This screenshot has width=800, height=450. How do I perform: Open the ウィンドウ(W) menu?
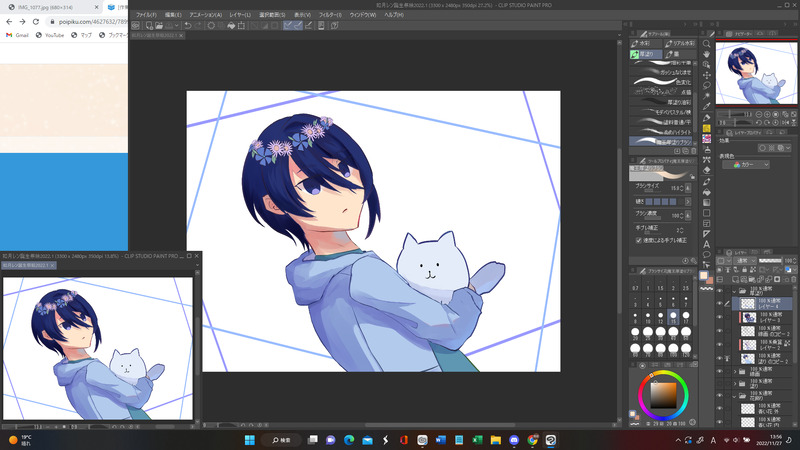point(363,15)
